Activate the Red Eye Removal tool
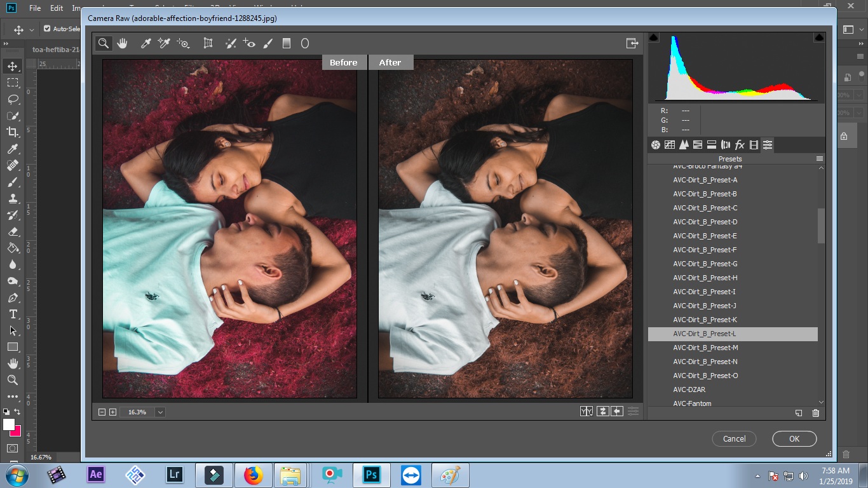The image size is (868, 488). pyautogui.click(x=249, y=43)
